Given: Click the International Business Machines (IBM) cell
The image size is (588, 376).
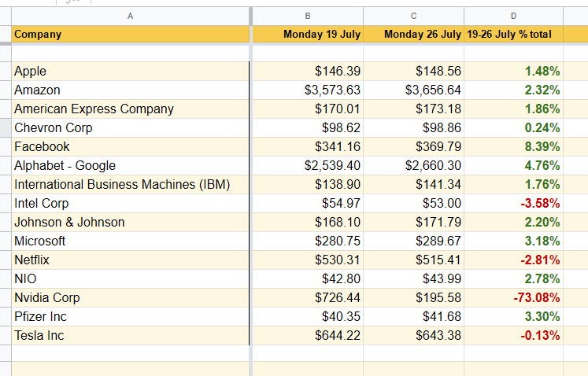Looking at the screenshot, I should pos(130,184).
